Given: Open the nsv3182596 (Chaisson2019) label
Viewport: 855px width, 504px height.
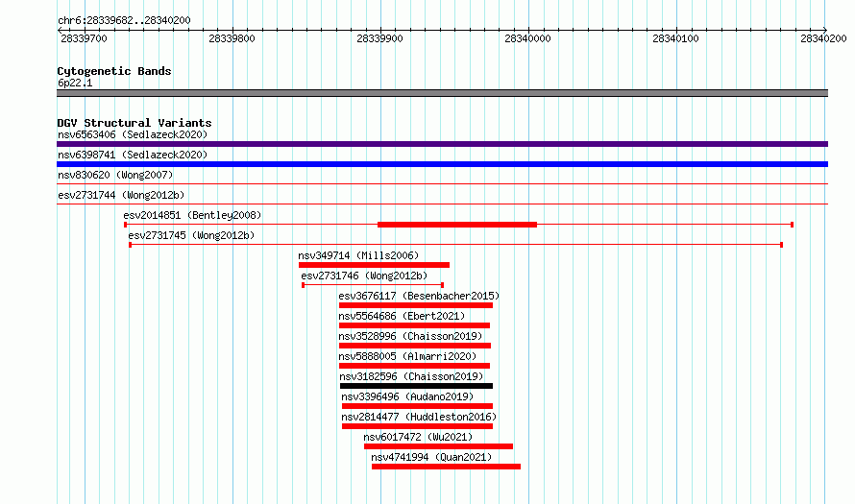Looking at the screenshot, I should (x=411, y=376).
